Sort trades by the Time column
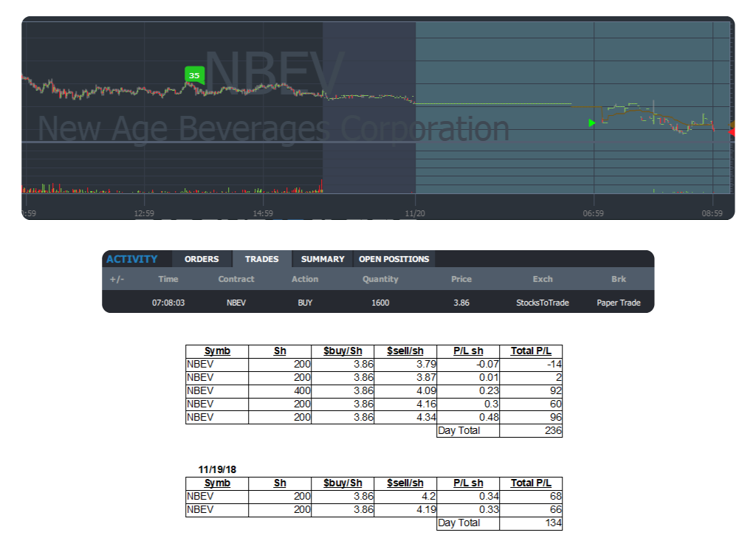This screenshot has width=756, height=555. [168, 279]
